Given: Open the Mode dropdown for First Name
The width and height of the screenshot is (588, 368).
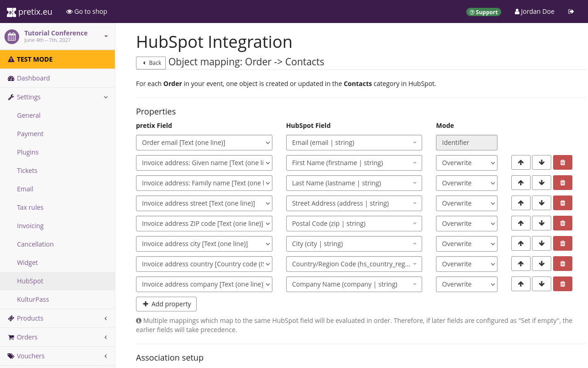Looking at the screenshot, I should [466, 163].
